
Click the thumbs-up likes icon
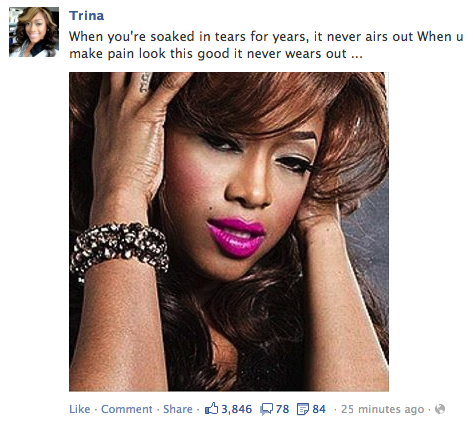(211, 408)
